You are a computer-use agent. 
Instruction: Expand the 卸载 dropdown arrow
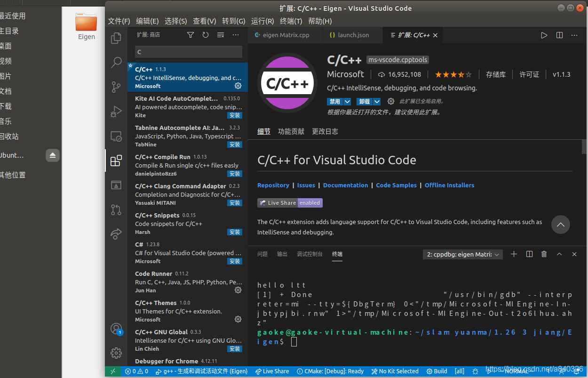377,101
